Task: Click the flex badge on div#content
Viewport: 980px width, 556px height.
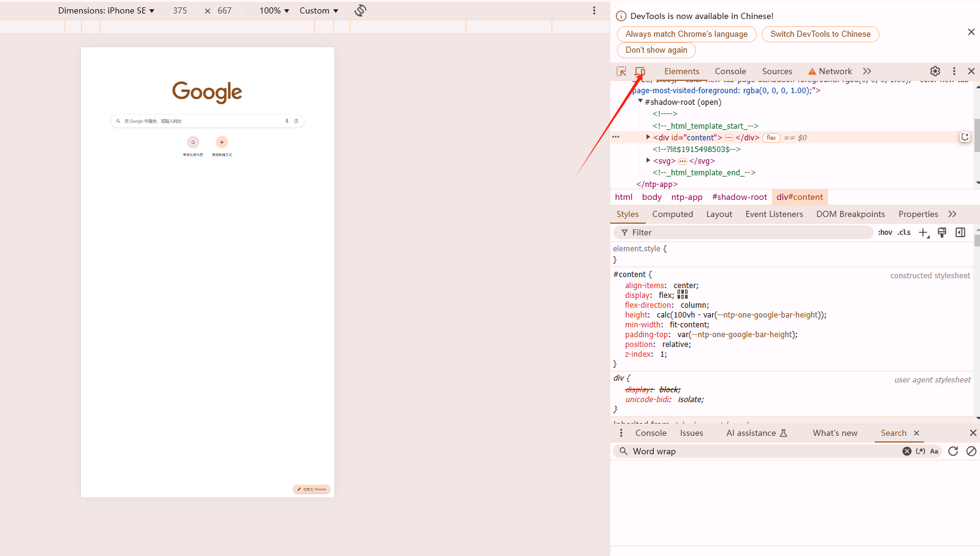Action: 771,138
